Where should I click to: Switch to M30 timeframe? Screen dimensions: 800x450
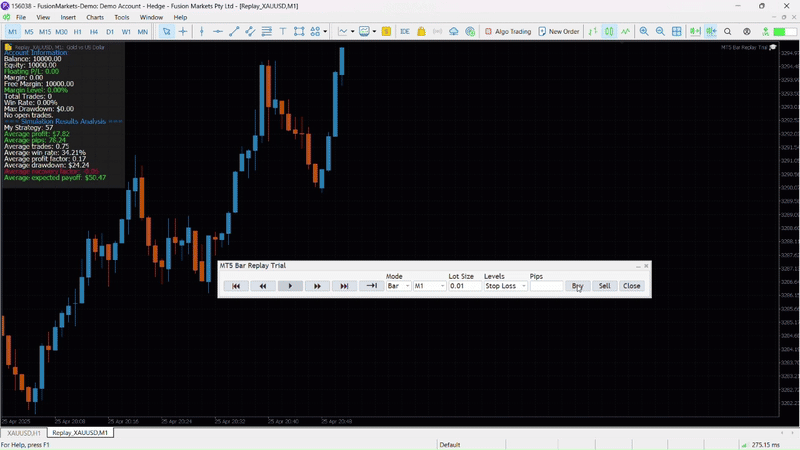pos(61,32)
